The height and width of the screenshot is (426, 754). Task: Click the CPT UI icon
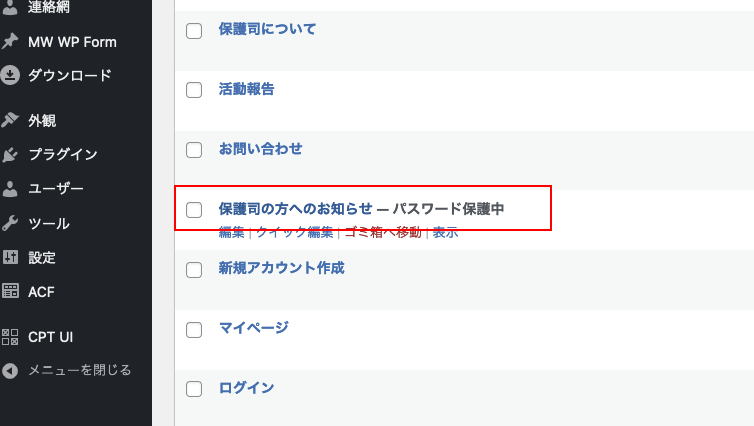(x=10, y=337)
